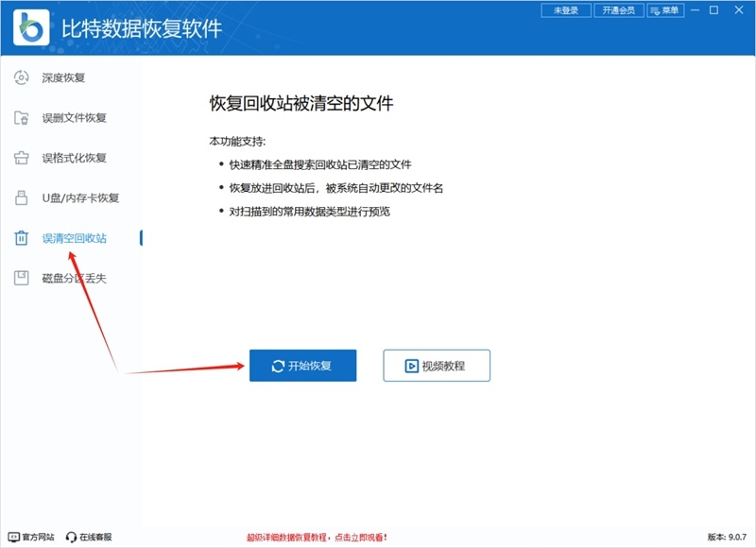
Task: Click the 开始恢复 button
Action: [x=302, y=365]
